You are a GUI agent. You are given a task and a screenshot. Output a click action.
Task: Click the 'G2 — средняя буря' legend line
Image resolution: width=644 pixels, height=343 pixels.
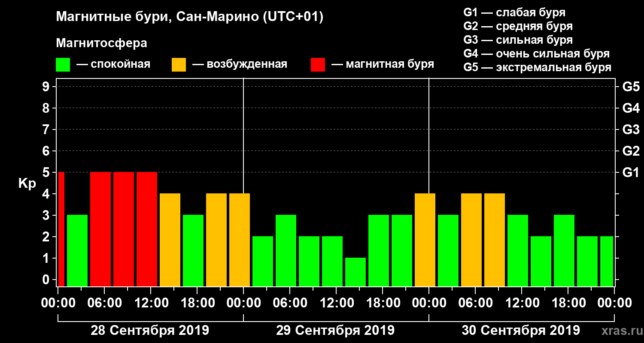pyautogui.click(x=518, y=26)
